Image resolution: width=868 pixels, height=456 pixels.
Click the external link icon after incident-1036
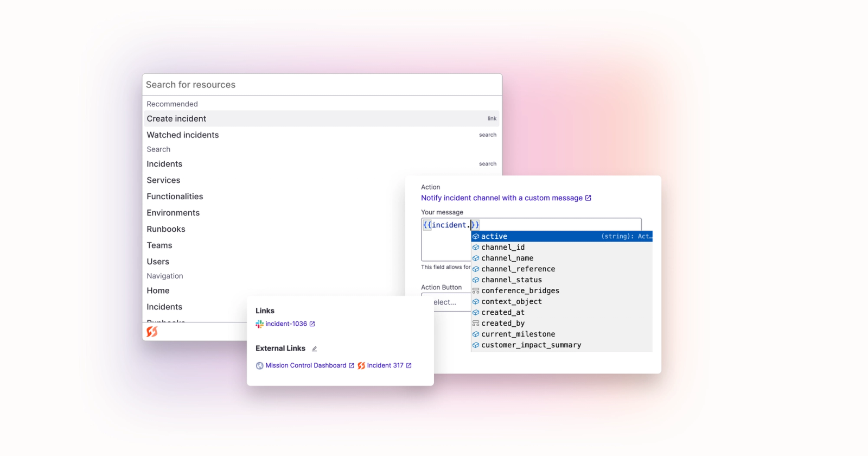click(x=312, y=324)
